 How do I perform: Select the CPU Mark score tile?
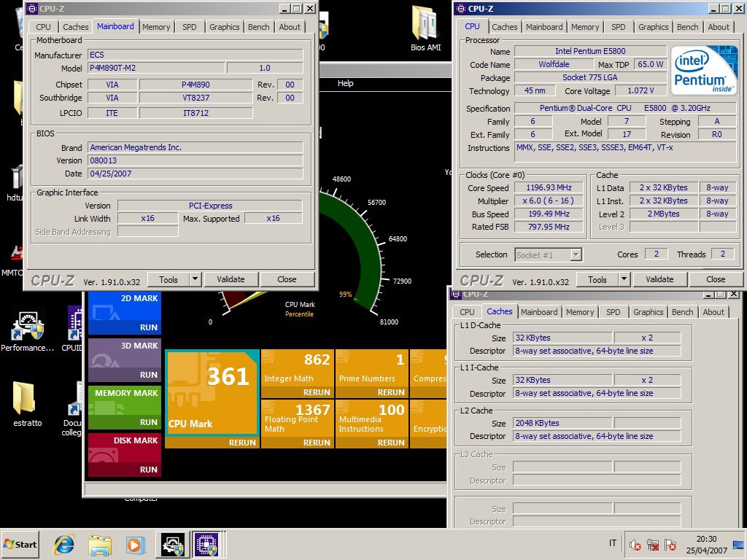pos(212,392)
